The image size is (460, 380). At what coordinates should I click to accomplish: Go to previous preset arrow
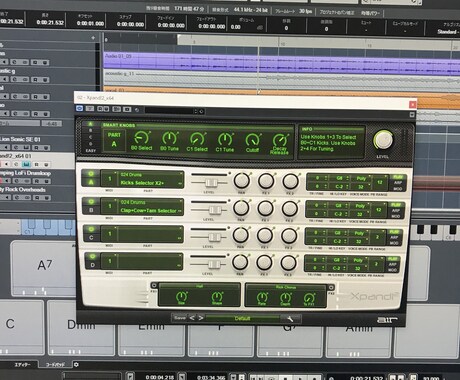pos(192,318)
